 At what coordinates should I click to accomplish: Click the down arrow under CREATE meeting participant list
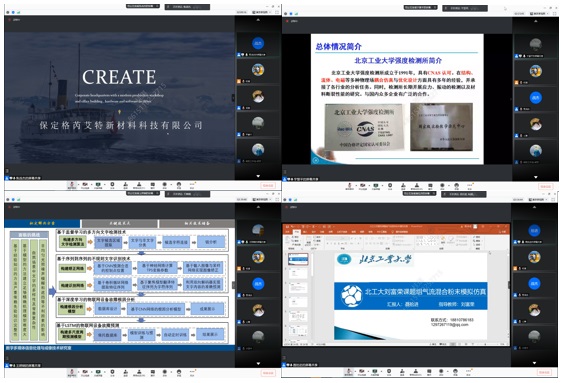pos(258,176)
